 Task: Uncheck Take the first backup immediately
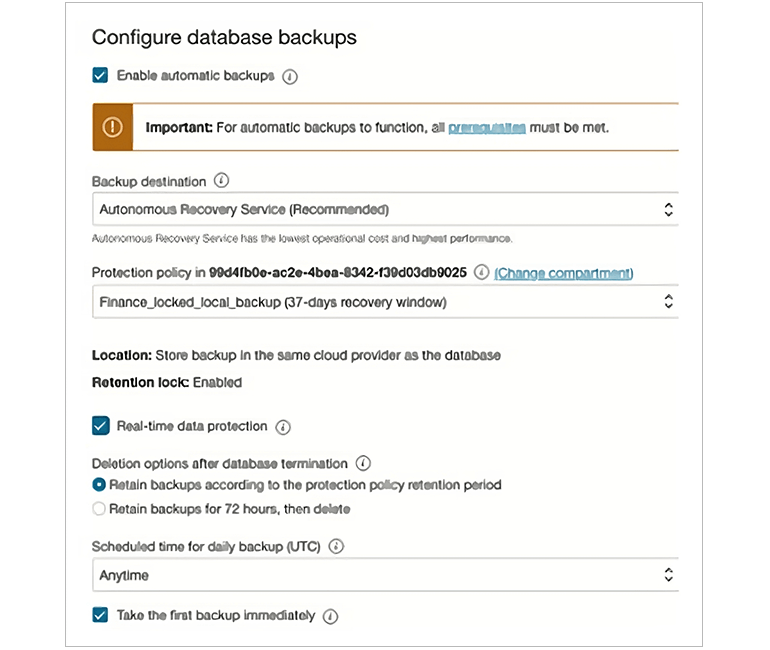tap(100, 615)
